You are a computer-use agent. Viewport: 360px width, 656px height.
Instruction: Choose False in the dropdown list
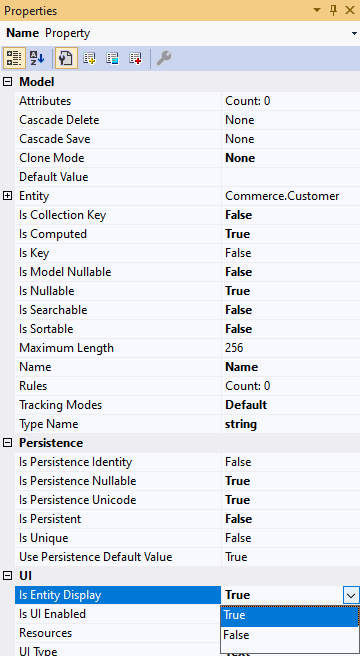pyautogui.click(x=290, y=635)
